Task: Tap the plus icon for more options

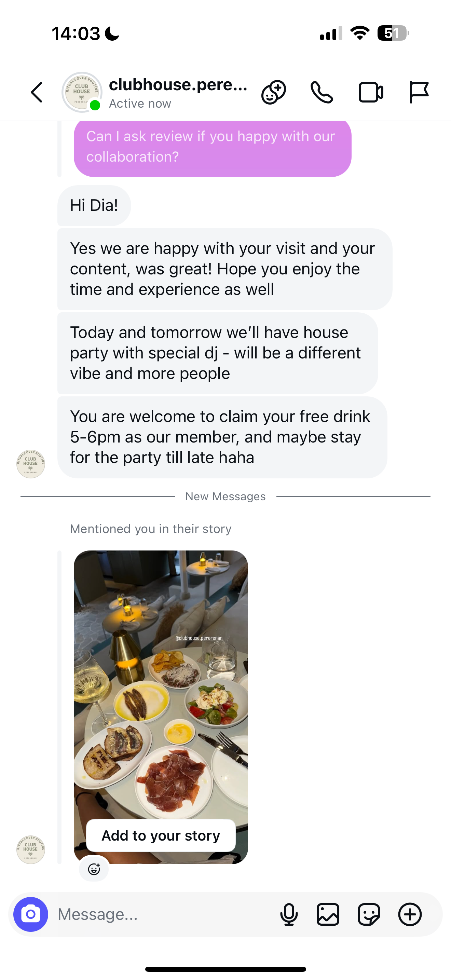Action: click(x=410, y=914)
